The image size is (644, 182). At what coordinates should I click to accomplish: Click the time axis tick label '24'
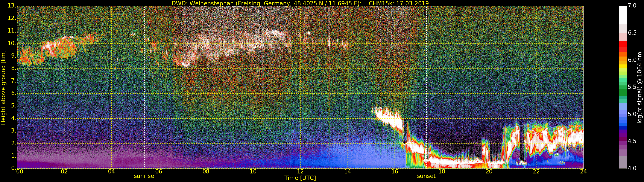coord(583,172)
